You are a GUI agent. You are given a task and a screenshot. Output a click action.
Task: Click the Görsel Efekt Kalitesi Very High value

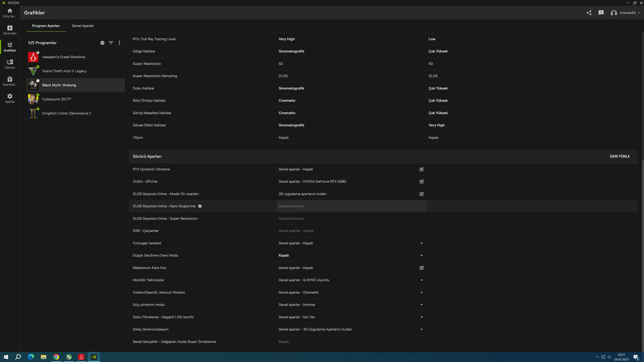click(437, 125)
